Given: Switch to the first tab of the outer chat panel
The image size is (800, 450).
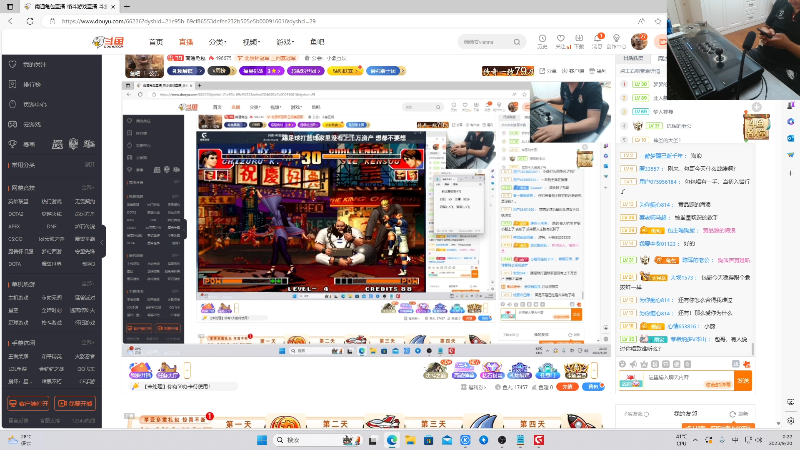Looking at the screenshot, I should pyautogui.click(x=633, y=58).
